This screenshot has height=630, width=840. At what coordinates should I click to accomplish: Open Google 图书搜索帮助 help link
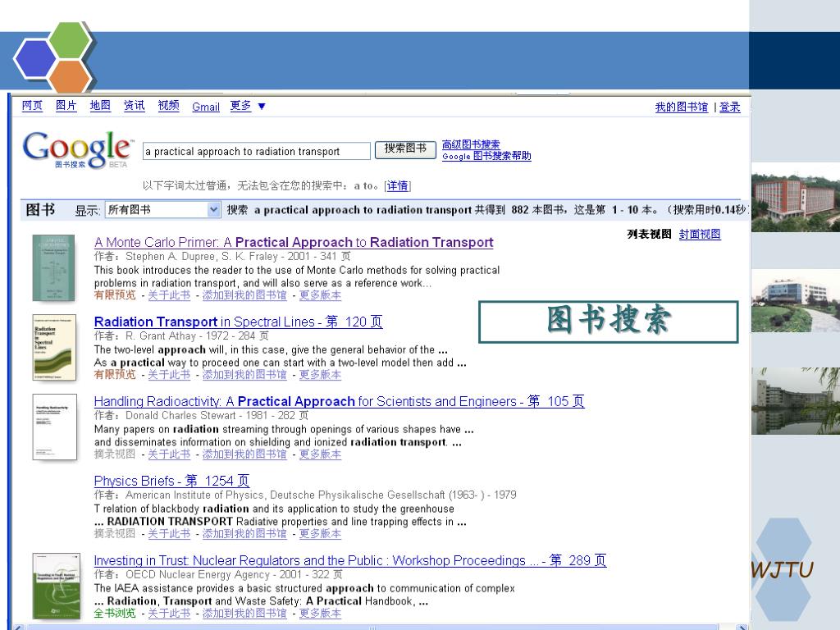pos(486,156)
